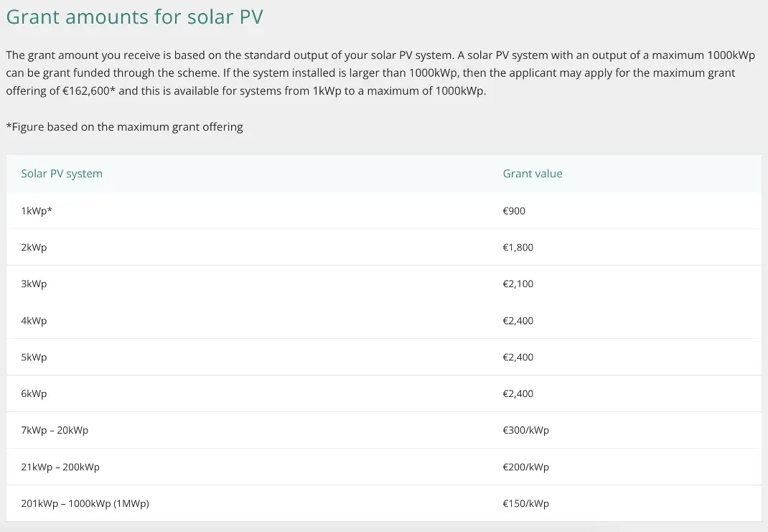Click the €900 grant value

514,211
